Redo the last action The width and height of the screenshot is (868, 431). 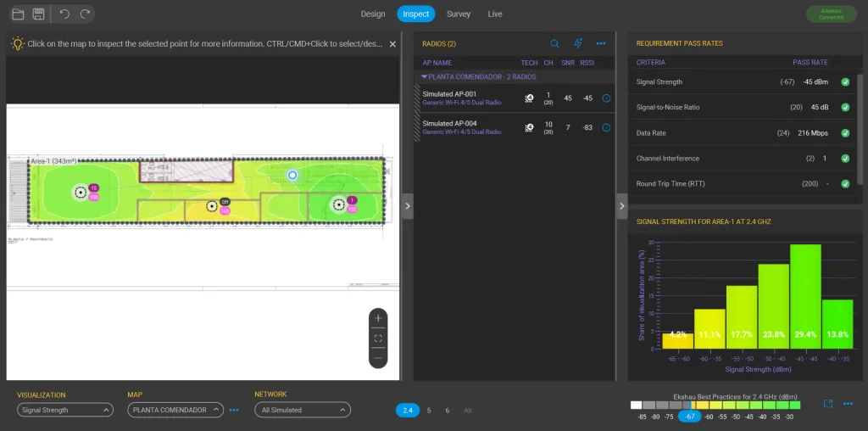[x=85, y=14]
